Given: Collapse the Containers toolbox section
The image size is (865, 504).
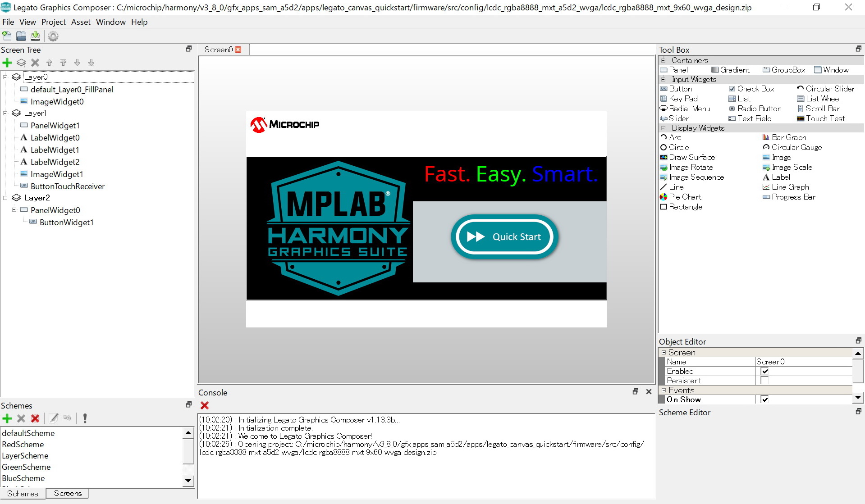Looking at the screenshot, I should coord(664,60).
